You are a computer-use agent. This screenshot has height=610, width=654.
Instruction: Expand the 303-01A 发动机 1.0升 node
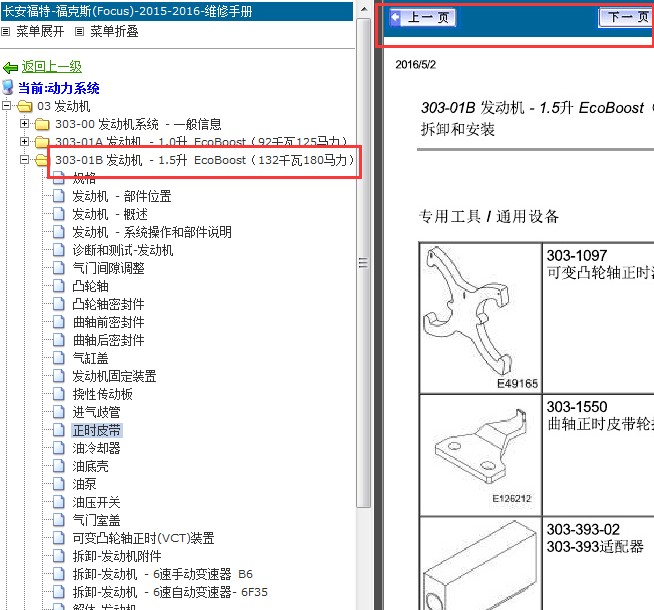pos(25,141)
